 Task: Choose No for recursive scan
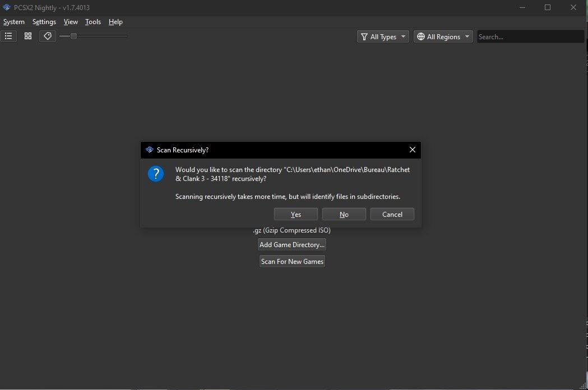pos(344,214)
